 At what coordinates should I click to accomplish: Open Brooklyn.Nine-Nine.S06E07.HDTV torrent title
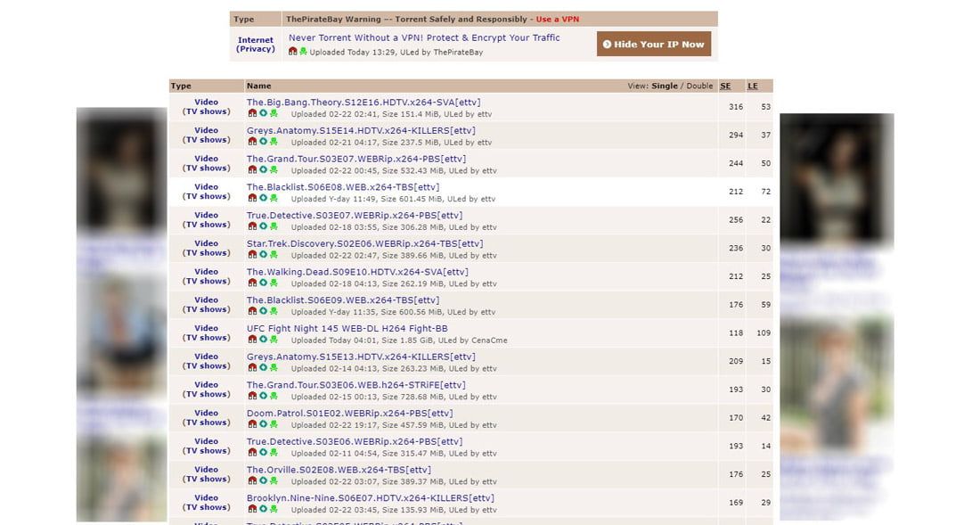point(370,498)
